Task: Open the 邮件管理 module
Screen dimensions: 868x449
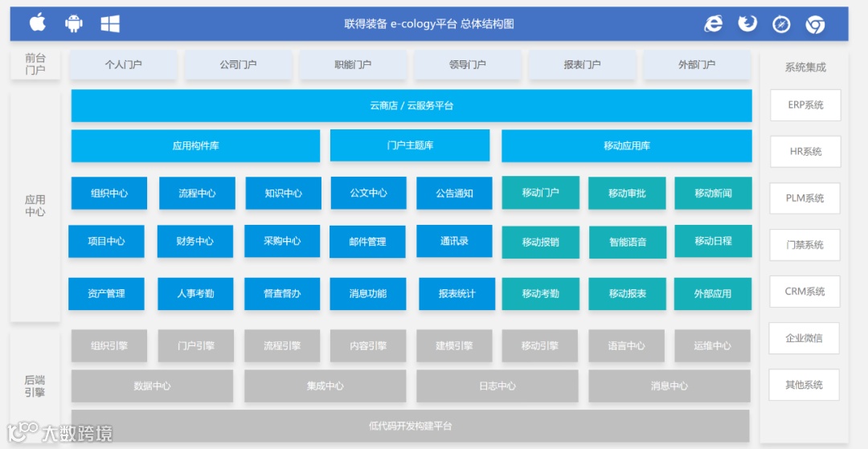Action: (x=367, y=242)
